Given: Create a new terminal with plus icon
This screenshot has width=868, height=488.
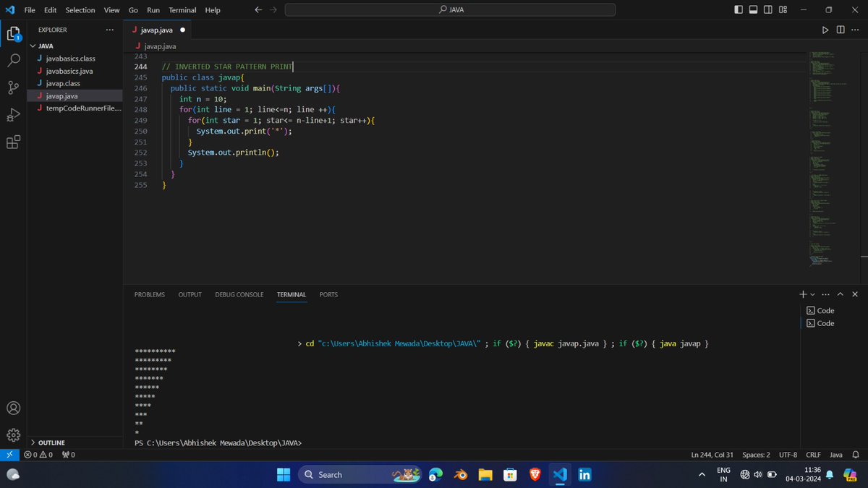Looking at the screenshot, I should click(x=803, y=294).
